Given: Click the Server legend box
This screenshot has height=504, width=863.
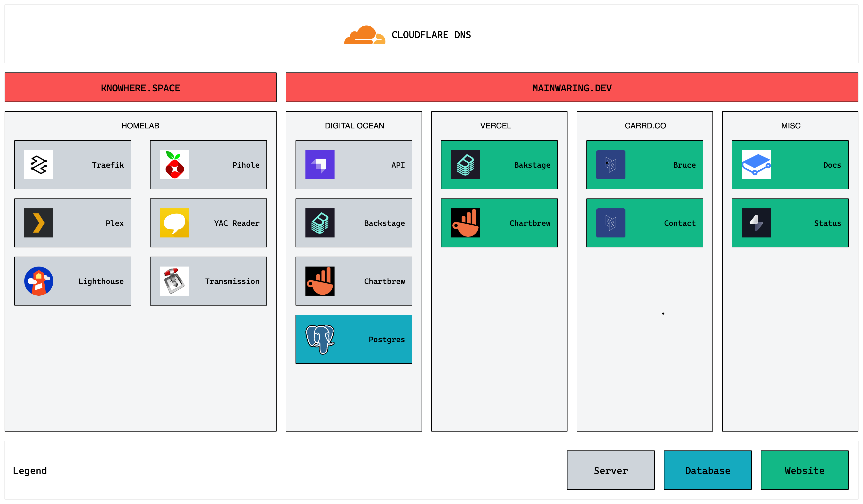Looking at the screenshot, I should 611,470.
